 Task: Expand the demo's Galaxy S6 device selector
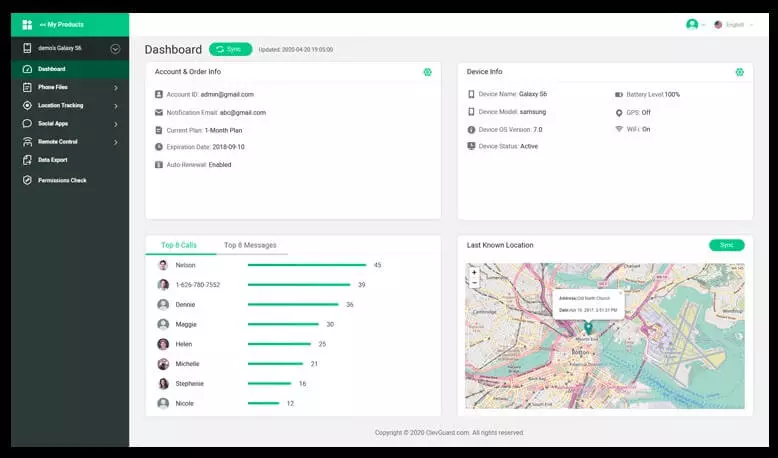tap(115, 48)
